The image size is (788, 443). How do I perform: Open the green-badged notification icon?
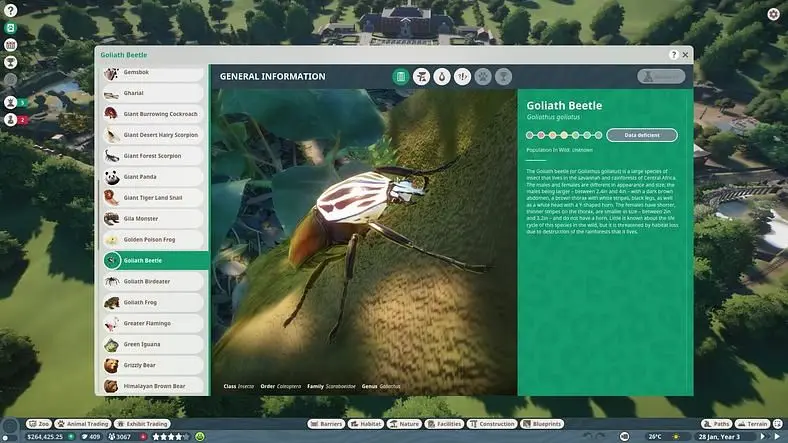[11, 102]
